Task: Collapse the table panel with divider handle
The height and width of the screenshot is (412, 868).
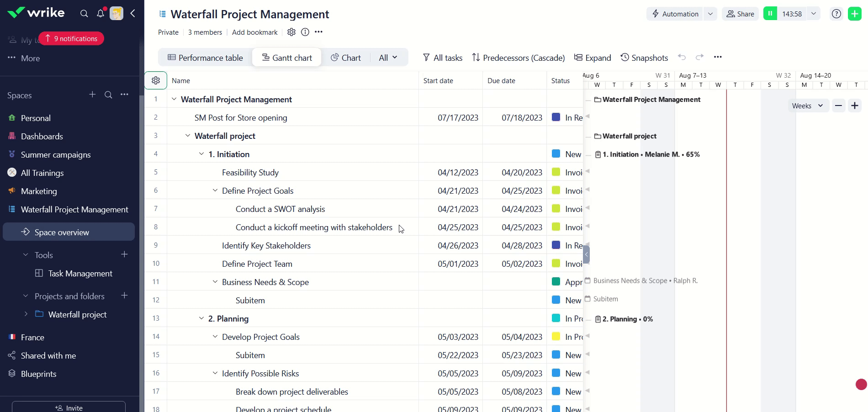Action: point(586,254)
